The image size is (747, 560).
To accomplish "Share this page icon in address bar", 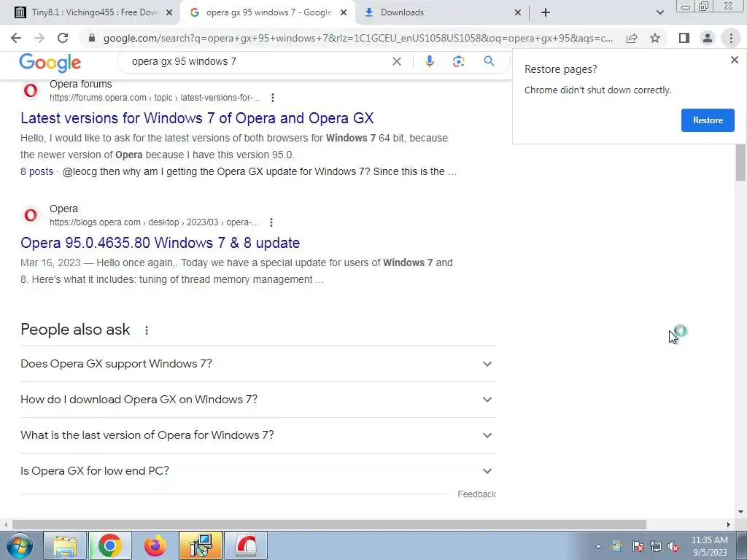I will (x=632, y=38).
